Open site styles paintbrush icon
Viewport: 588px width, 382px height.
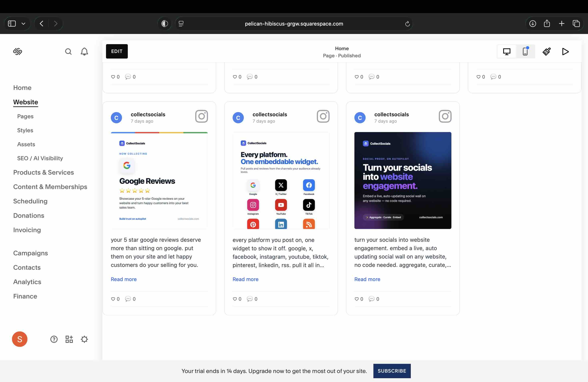tap(546, 51)
